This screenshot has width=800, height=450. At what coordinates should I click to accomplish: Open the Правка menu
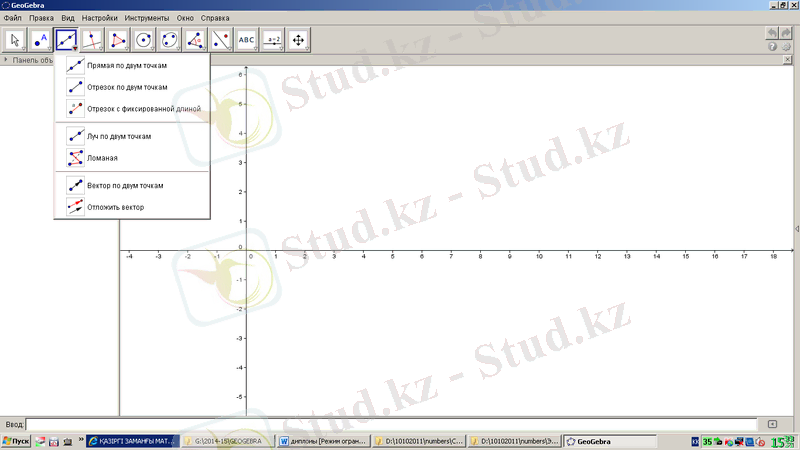(41, 18)
